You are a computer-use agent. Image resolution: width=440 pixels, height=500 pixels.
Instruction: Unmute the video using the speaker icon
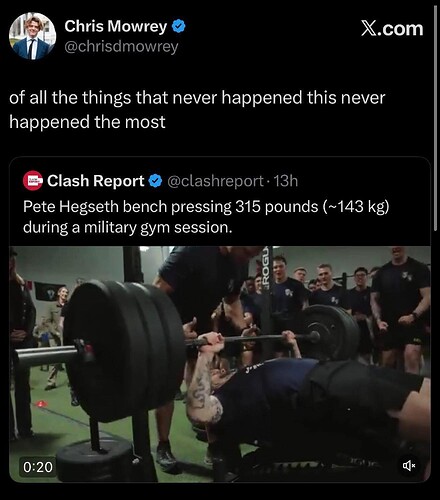click(x=409, y=465)
